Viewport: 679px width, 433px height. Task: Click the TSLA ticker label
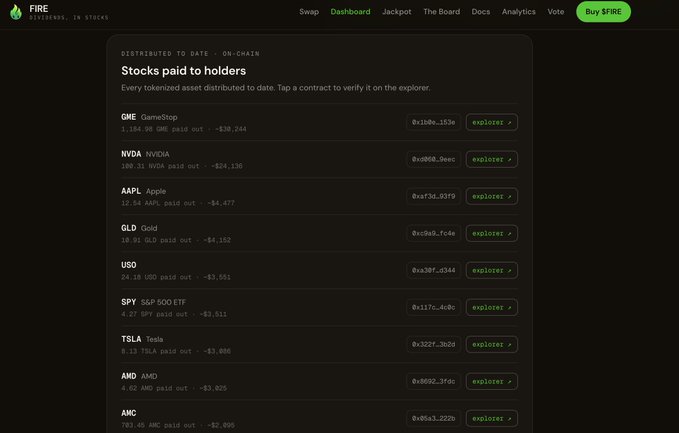[x=131, y=339]
